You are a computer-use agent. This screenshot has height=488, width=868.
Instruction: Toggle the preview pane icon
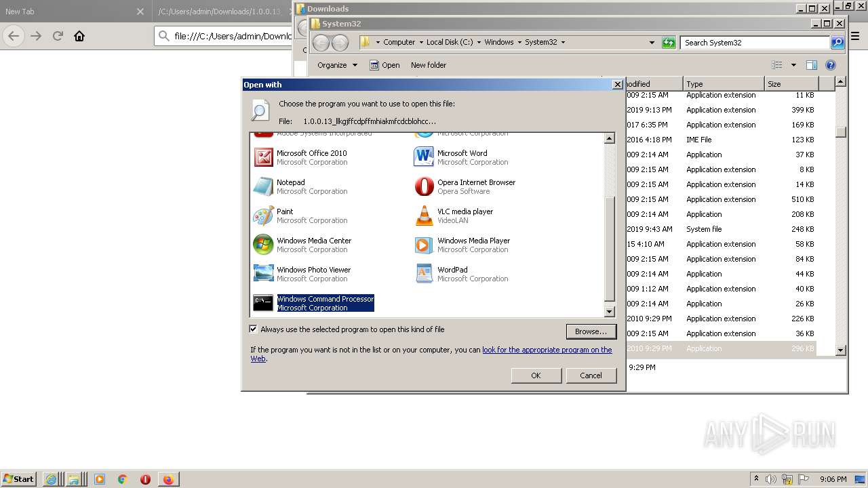tap(811, 65)
